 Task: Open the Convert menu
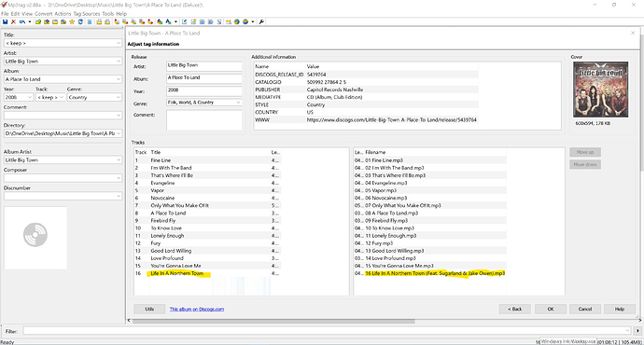[44, 14]
